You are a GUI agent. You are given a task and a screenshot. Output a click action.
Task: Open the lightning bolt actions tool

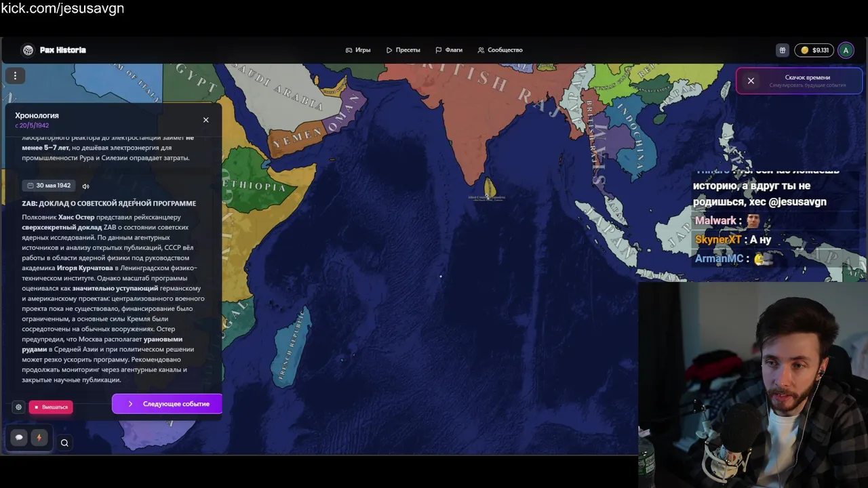[x=39, y=438]
